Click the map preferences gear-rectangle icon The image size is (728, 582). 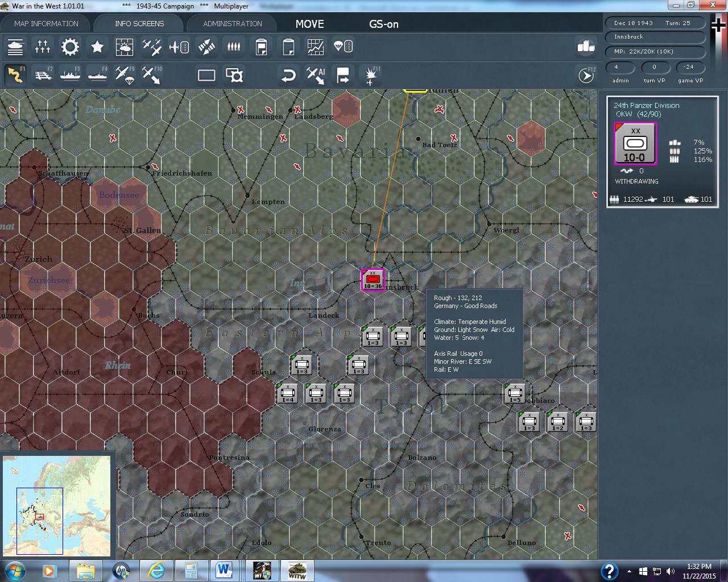234,75
